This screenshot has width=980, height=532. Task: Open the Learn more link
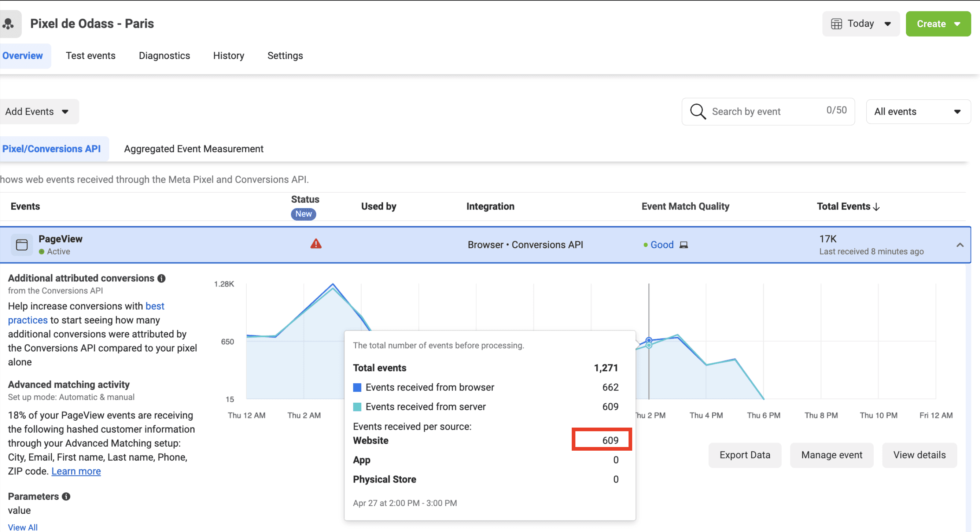click(x=76, y=472)
